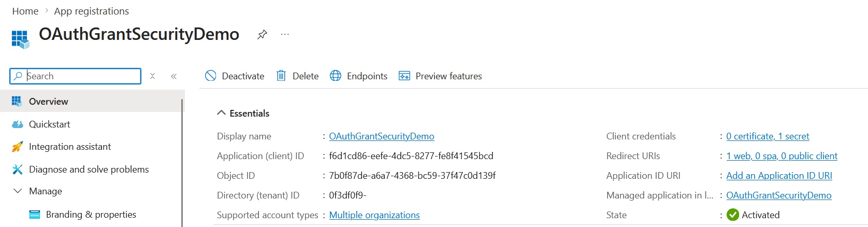This screenshot has width=868, height=227.
Task: Click the sidebar search input field
Action: [x=83, y=76]
